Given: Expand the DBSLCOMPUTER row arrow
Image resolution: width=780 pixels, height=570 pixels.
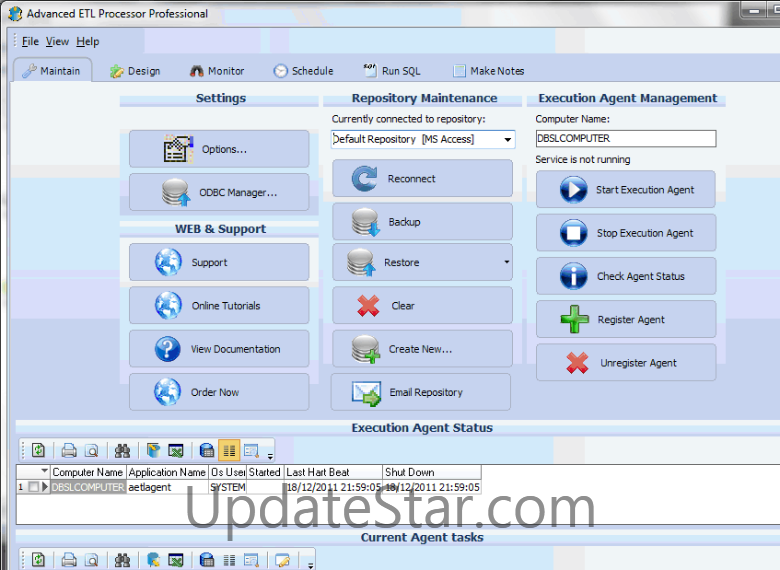Looking at the screenshot, I should 45,487.
